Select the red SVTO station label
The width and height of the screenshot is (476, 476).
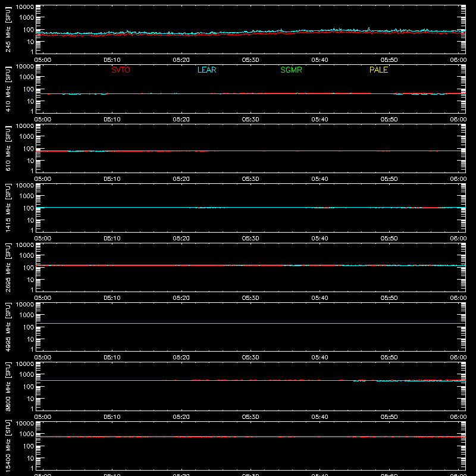(121, 70)
